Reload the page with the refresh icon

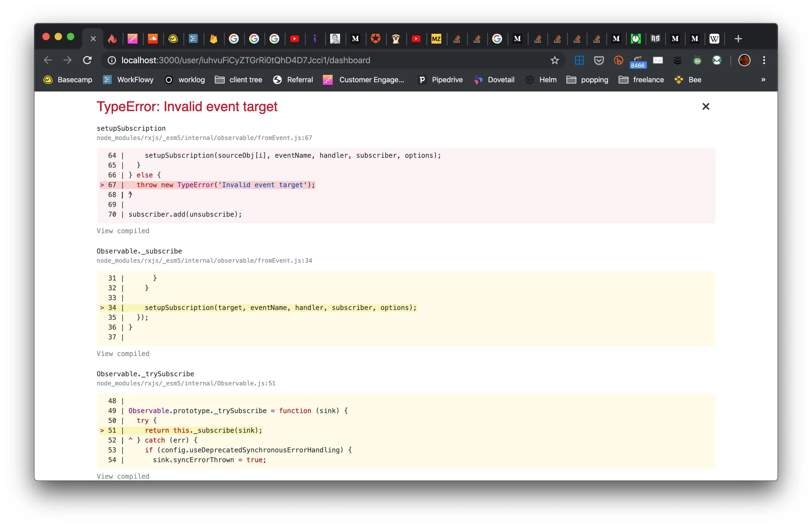tap(87, 60)
